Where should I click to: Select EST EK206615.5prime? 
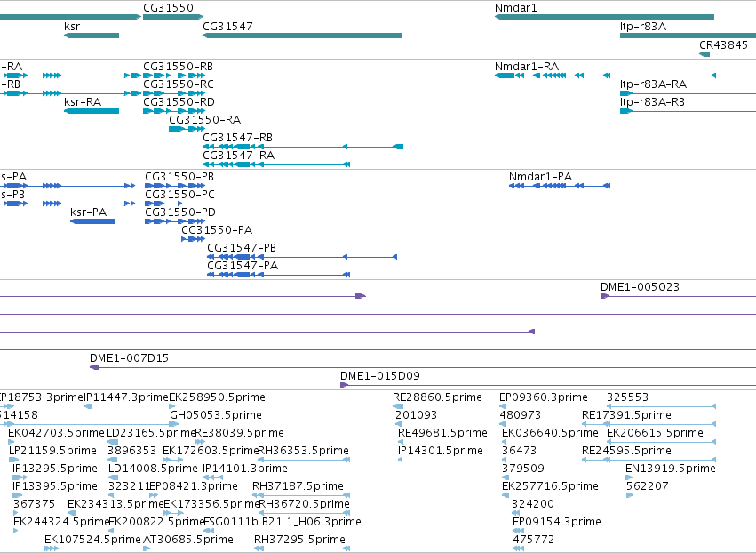(x=655, y=433)
